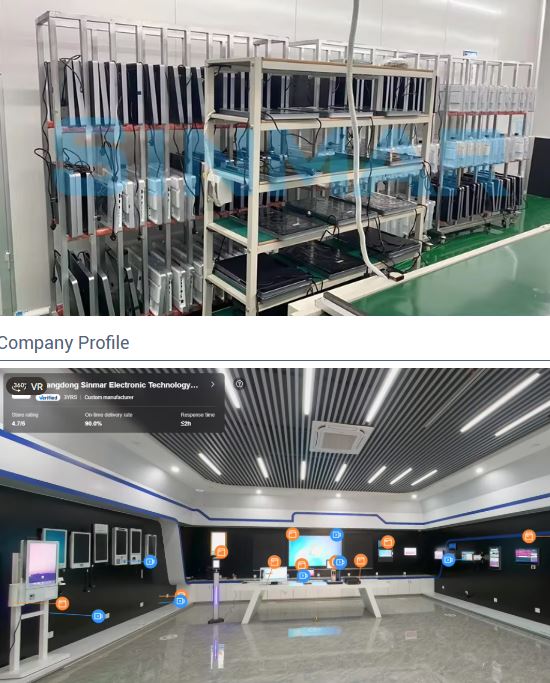Open orange hotspot under the illuminated poster
The width and height of the screenshot is (550, 683).
point(221,552)
